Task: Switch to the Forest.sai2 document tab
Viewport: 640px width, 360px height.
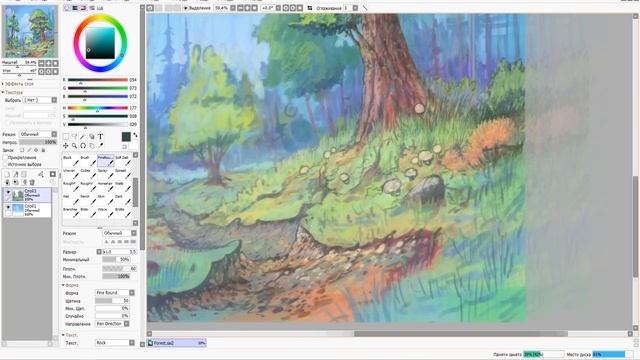Action: 176,343
